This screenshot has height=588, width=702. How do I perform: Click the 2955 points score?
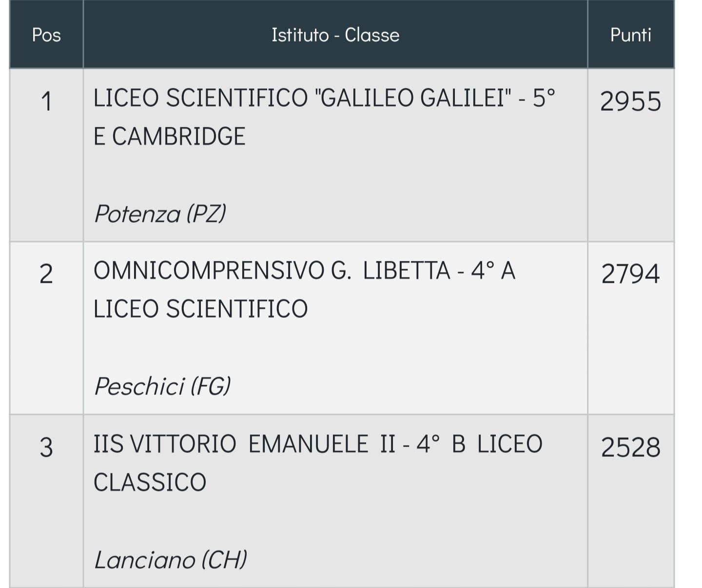pyautogui.click(x=630, y=102)
